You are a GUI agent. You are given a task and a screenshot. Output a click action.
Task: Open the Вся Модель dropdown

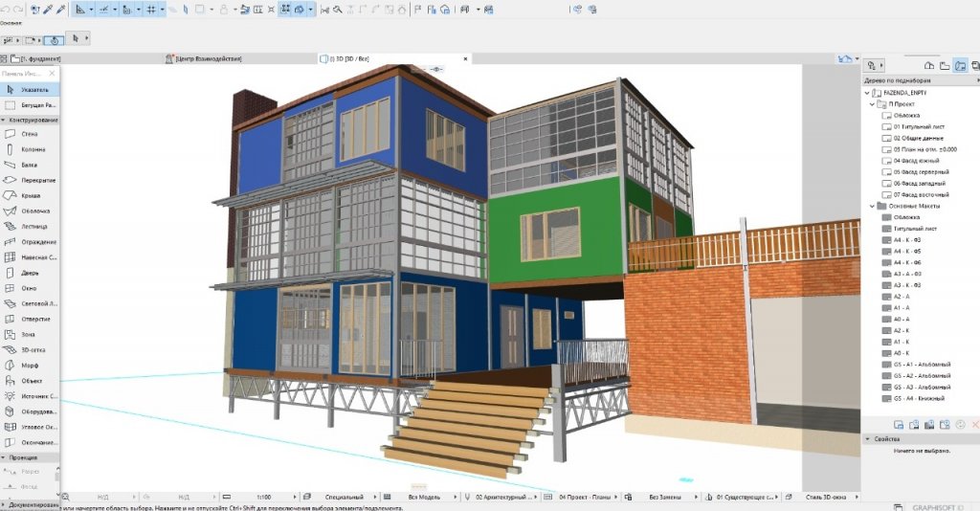point(426,498)
